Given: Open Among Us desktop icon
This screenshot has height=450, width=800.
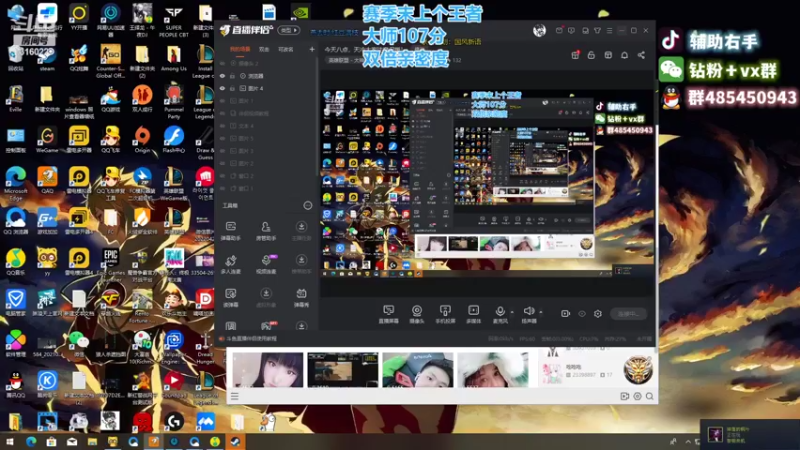Looking at the screenshot, I should pyautogui.click(x=174, y=58).
